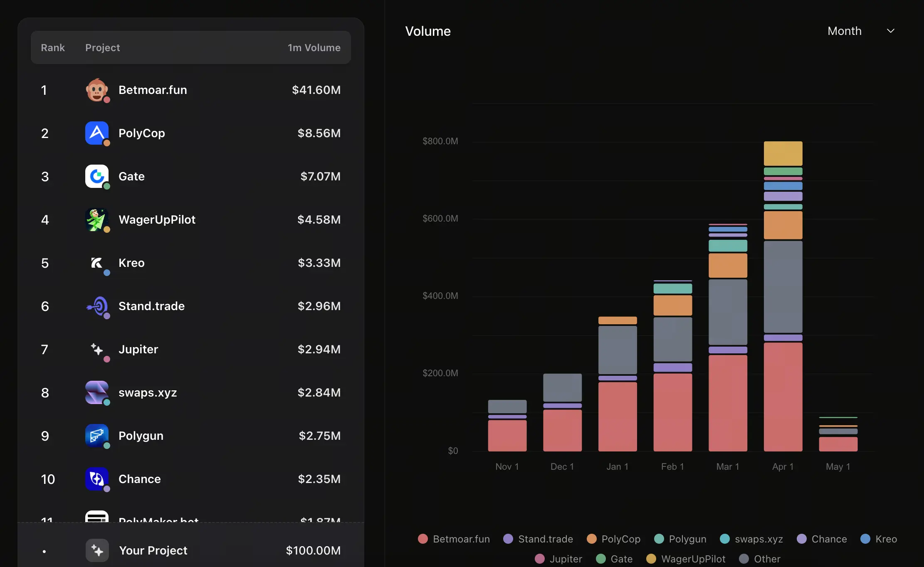Toggle Gate series in chart legend
The width and height of the screenshot is (924, 567).
[614, 559]
